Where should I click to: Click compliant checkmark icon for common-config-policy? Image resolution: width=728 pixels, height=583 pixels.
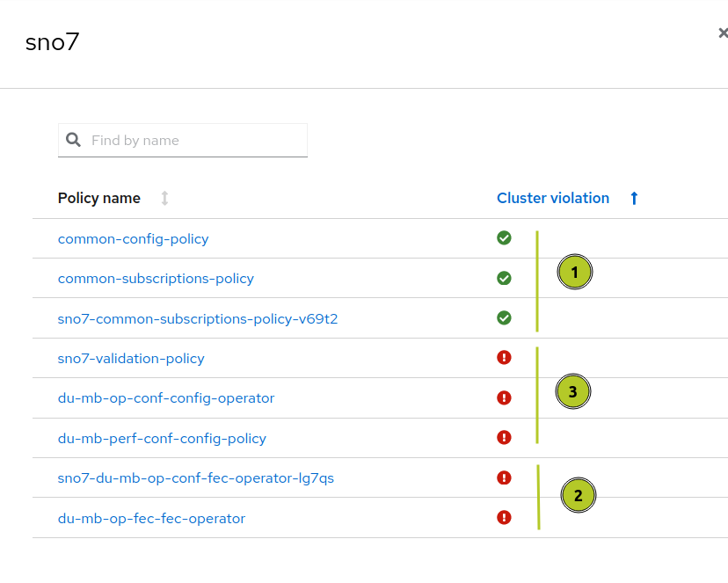[504, 237]
